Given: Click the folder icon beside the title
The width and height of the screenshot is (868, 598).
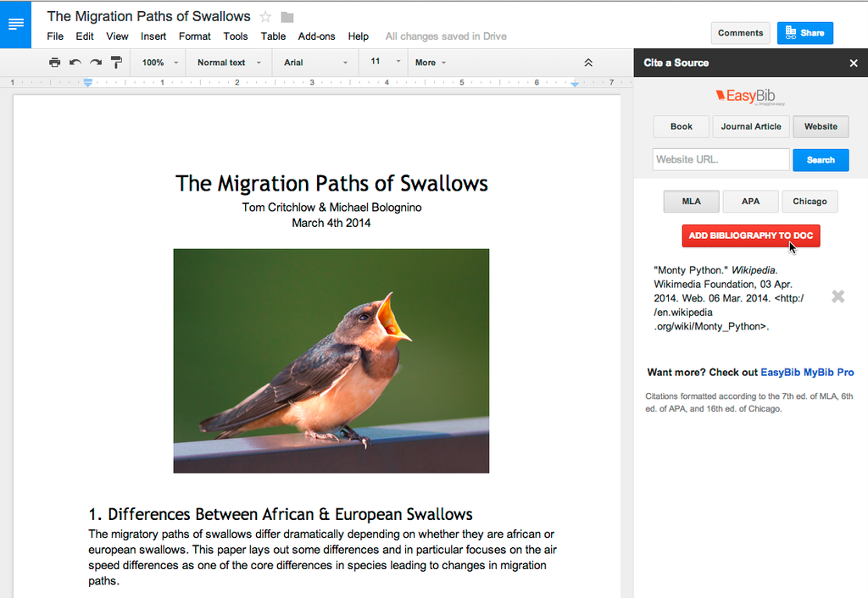Looking at the screenshot, I should (x=287, y=17).
